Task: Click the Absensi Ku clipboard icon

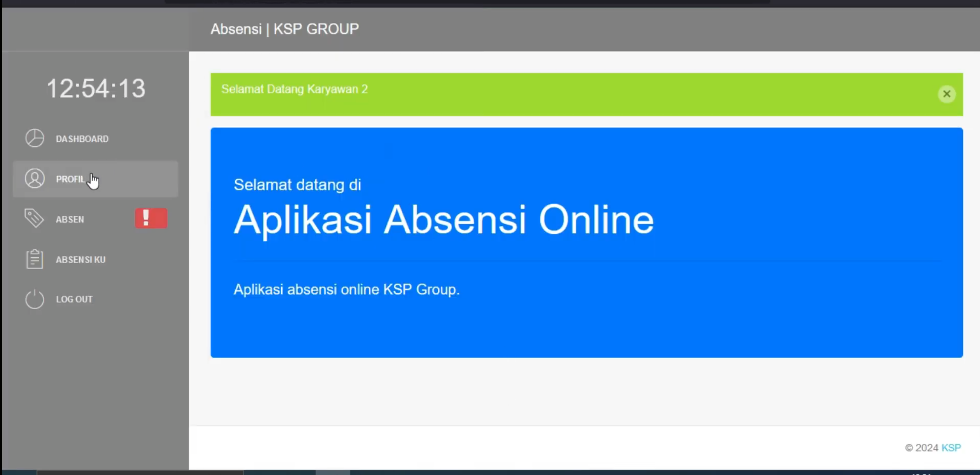Action: [34, 259]
